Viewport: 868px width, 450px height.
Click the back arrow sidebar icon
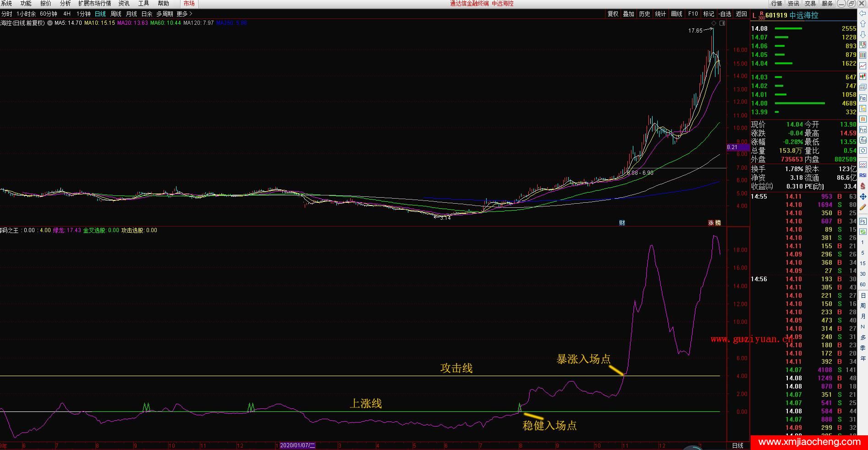863,14
